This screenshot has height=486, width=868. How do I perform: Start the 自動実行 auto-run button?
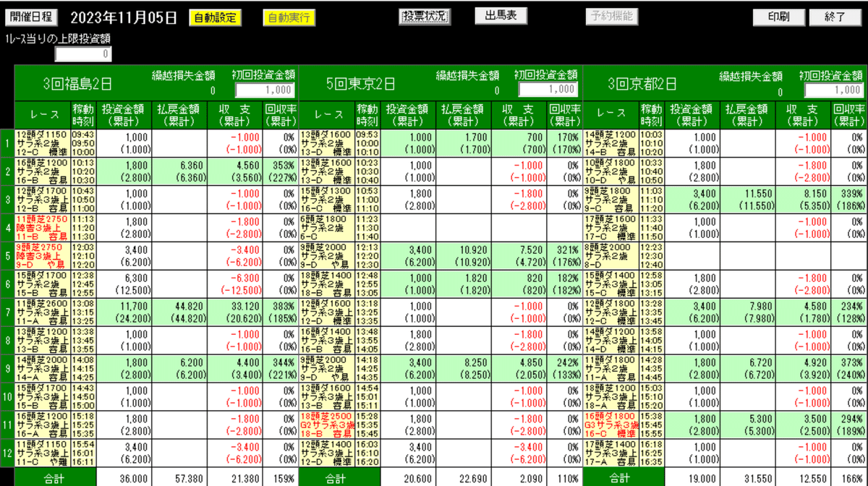289,17
